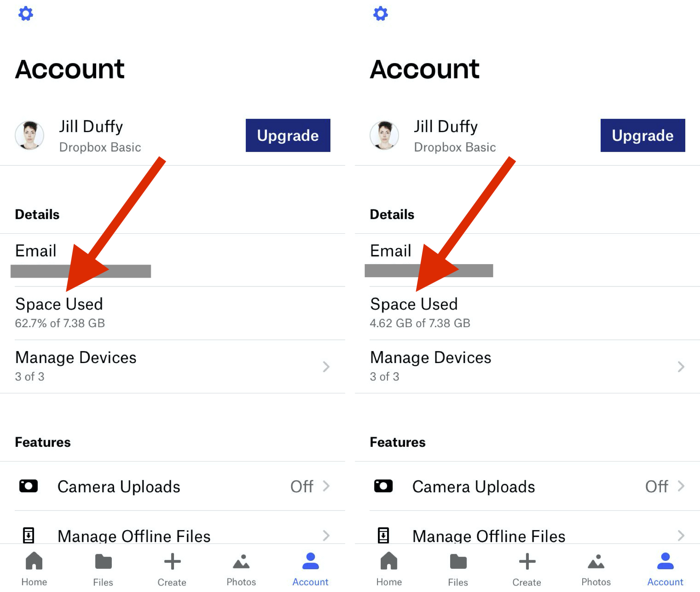Tap Create plus tab in left screenshot
700x592 pixels.
(x=172, y=569)
